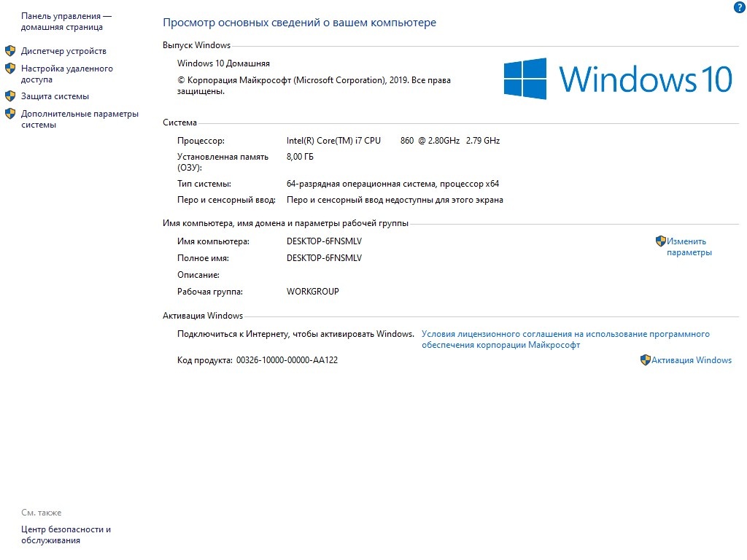The width and height of the screenshot is (747, 560).
Task: Click shield icon beside Защита системы
Action: (x=10, y=96)
